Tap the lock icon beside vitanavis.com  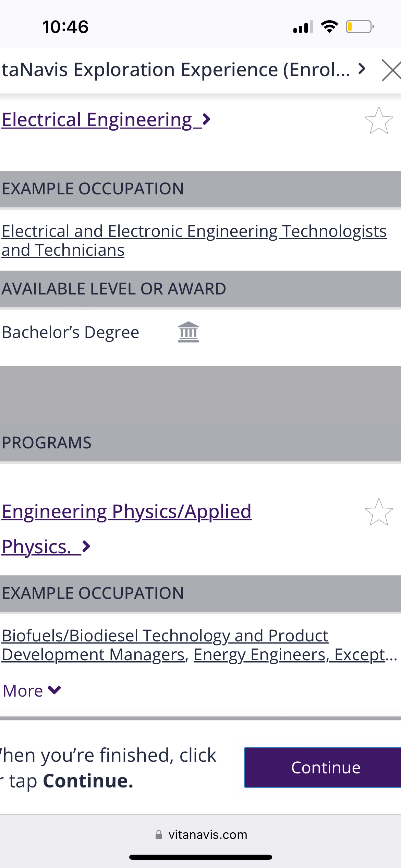tap(159, 834)
